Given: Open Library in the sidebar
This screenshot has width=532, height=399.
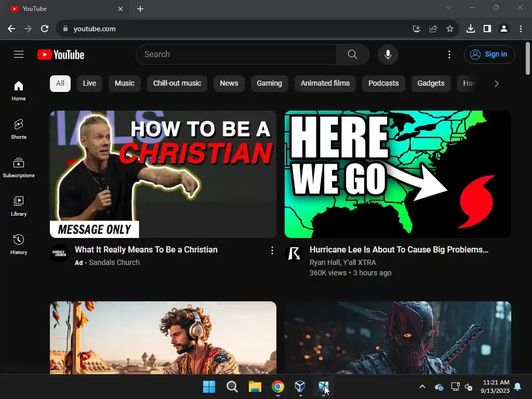Looking at the screenshot, I should click(19, 206).
